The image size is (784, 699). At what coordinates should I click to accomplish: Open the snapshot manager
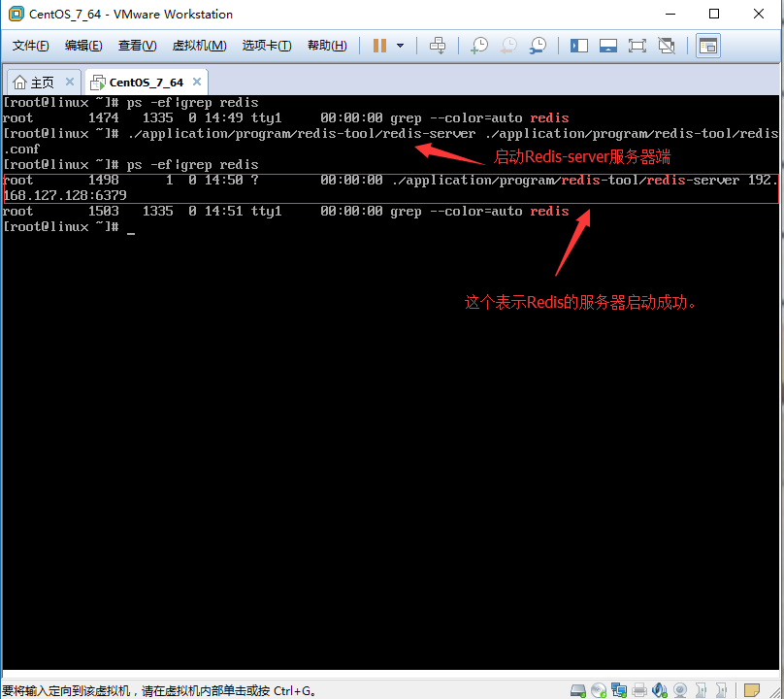538,46
